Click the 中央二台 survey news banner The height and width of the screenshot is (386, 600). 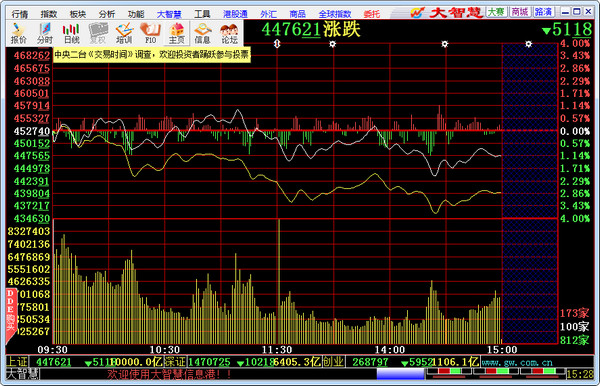tap(151, 55)
